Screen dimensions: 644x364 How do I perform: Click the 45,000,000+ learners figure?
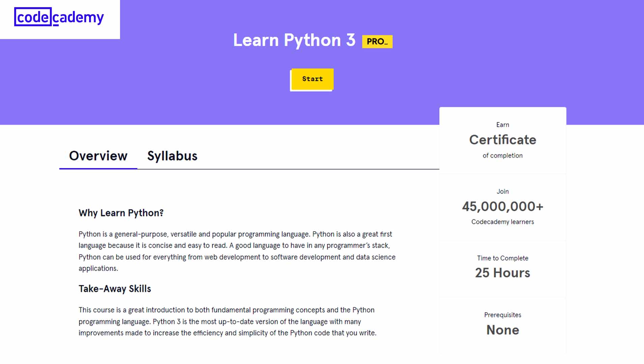tap(502, 206)
